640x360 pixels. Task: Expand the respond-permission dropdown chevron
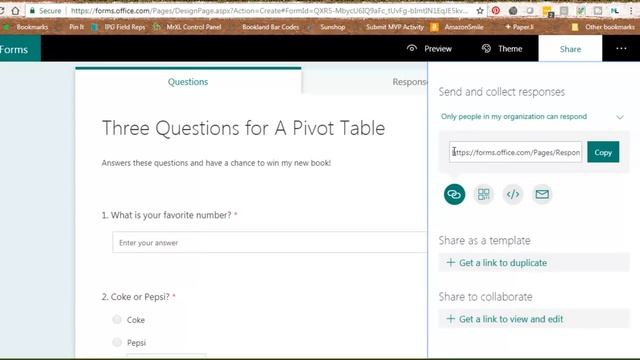(620, 117)
